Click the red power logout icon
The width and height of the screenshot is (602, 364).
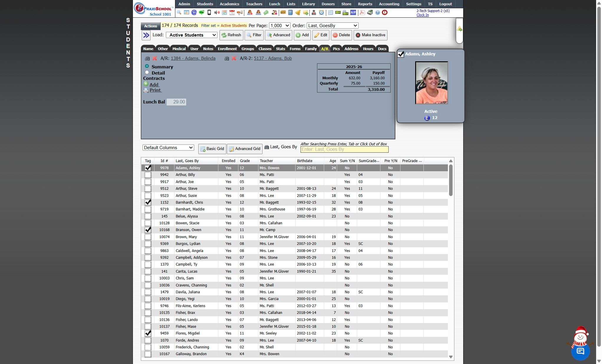(x=385, y=12)
